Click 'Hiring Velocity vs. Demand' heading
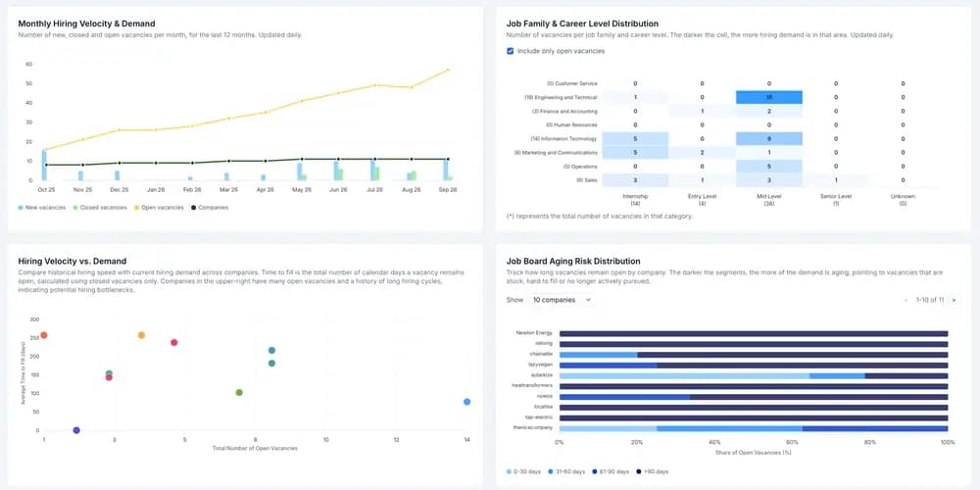980x490 pixels. 73,262
